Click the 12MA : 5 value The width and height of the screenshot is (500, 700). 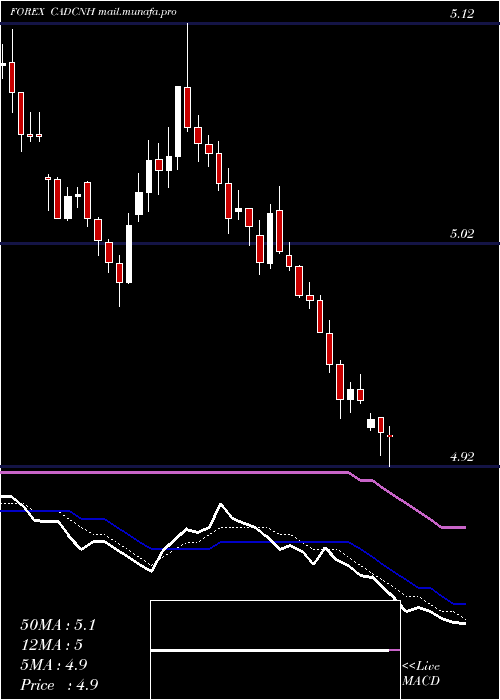pyautogui.click(x=52, y=645)
